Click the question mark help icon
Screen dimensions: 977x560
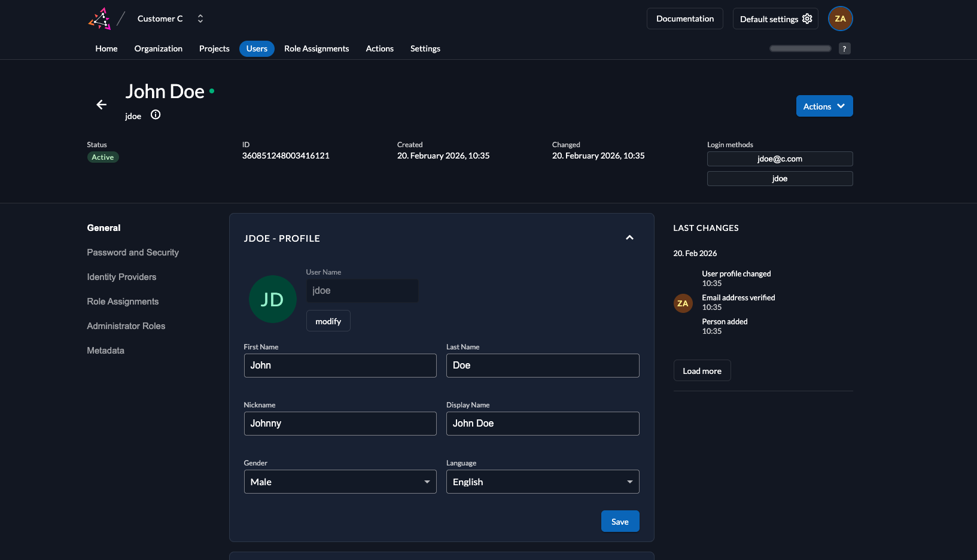(844, 49)
